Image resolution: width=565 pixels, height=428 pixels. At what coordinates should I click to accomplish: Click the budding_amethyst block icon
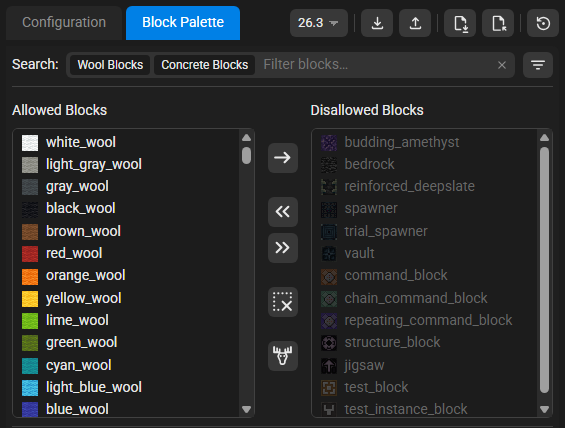pos(329,143)
